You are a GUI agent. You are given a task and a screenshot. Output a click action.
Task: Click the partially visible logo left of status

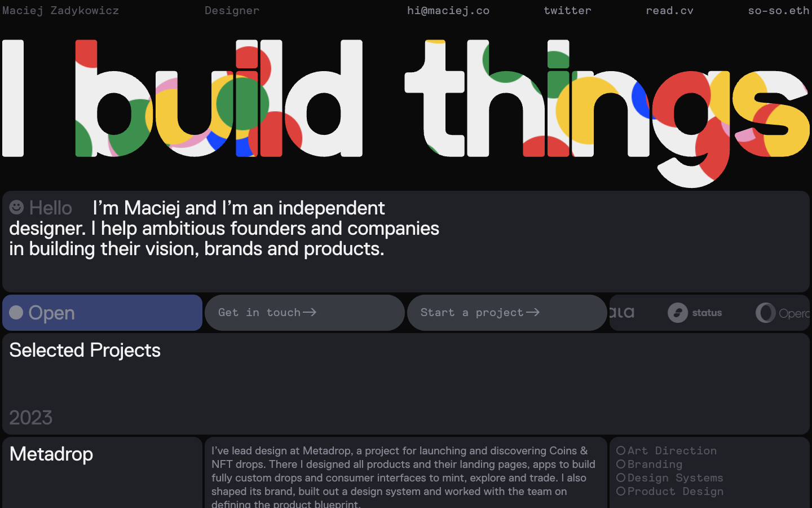[x=622, y=313]
